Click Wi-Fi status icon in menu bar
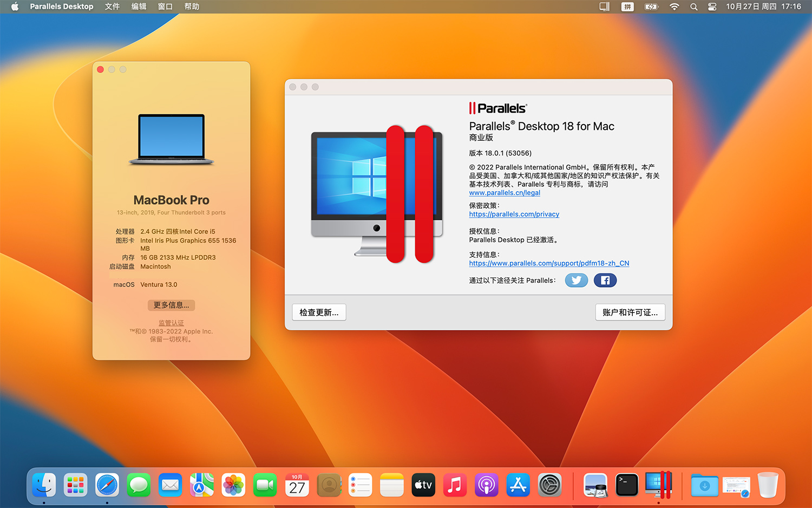 pos(674,6)
